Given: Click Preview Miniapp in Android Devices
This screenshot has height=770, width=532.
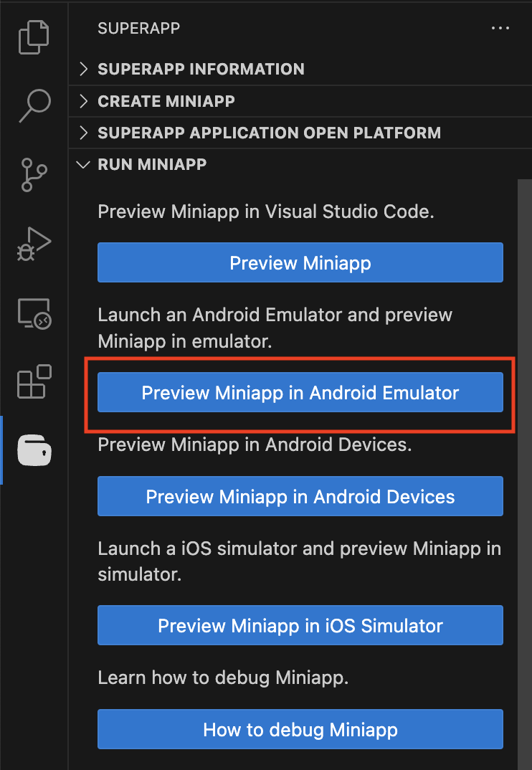Looking at the screenshot, I should [x=300, y=496].
